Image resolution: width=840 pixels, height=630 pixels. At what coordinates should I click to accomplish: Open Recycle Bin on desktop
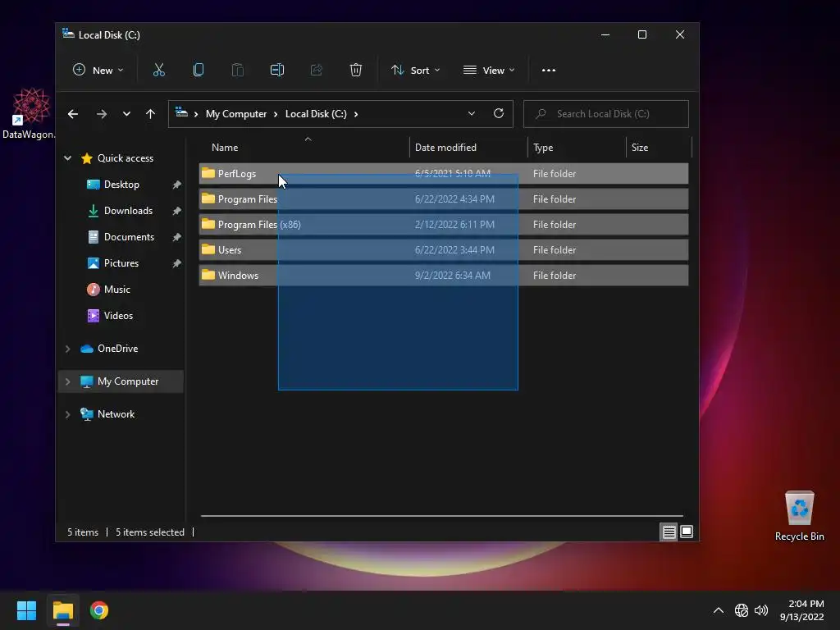click(x=799, y=515)
